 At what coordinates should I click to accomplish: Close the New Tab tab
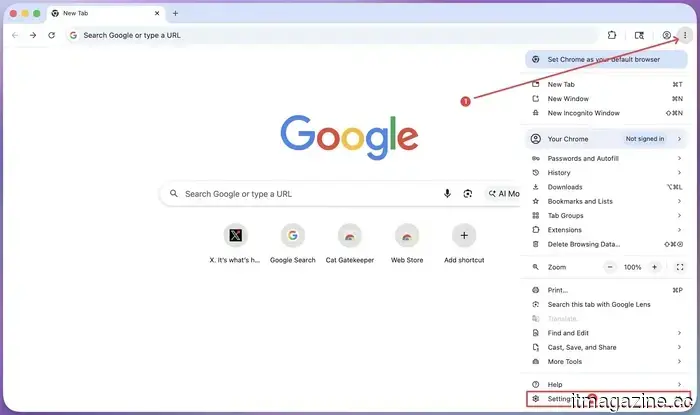pyautogui.click(x=157, y=13)
